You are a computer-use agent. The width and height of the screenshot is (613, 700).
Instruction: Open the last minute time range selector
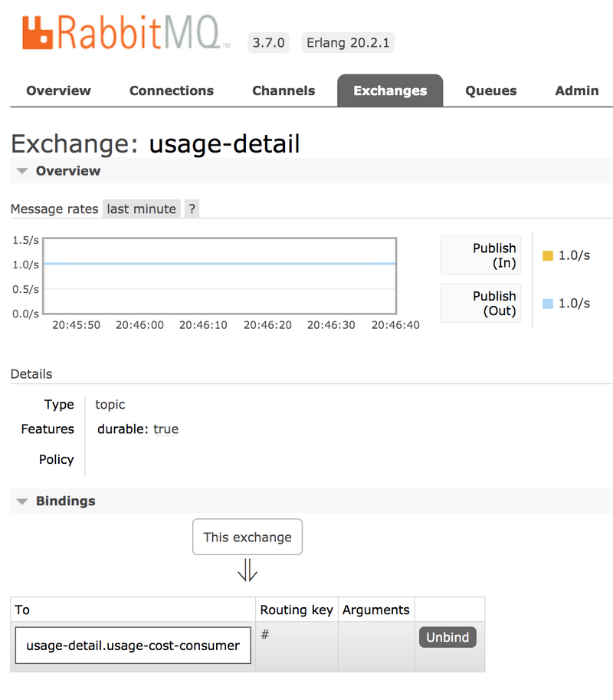pos(141,208)
